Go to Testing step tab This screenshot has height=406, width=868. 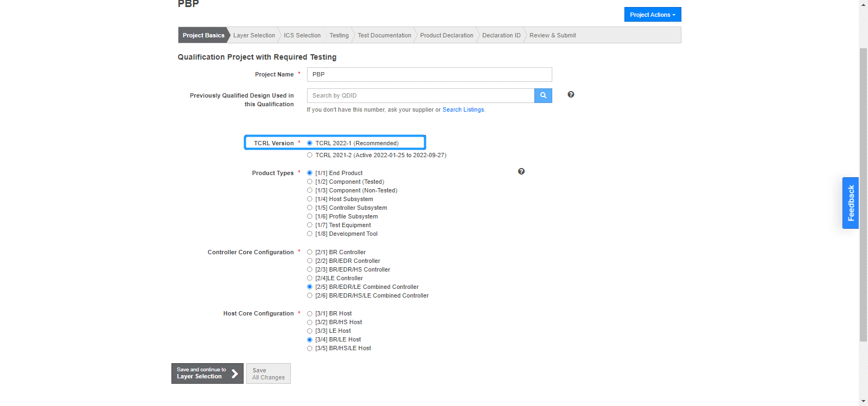pyautogui.click(x=339, y=35)
